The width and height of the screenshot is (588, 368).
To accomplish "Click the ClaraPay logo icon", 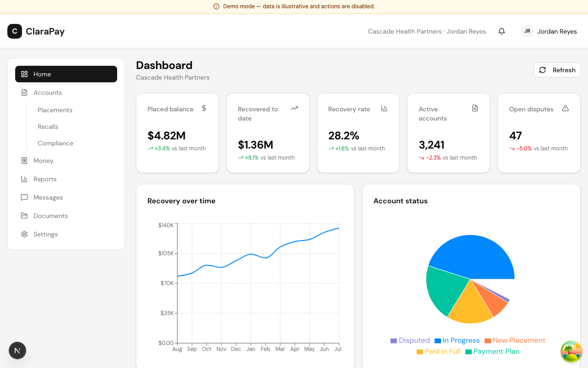I will [15, 31].
